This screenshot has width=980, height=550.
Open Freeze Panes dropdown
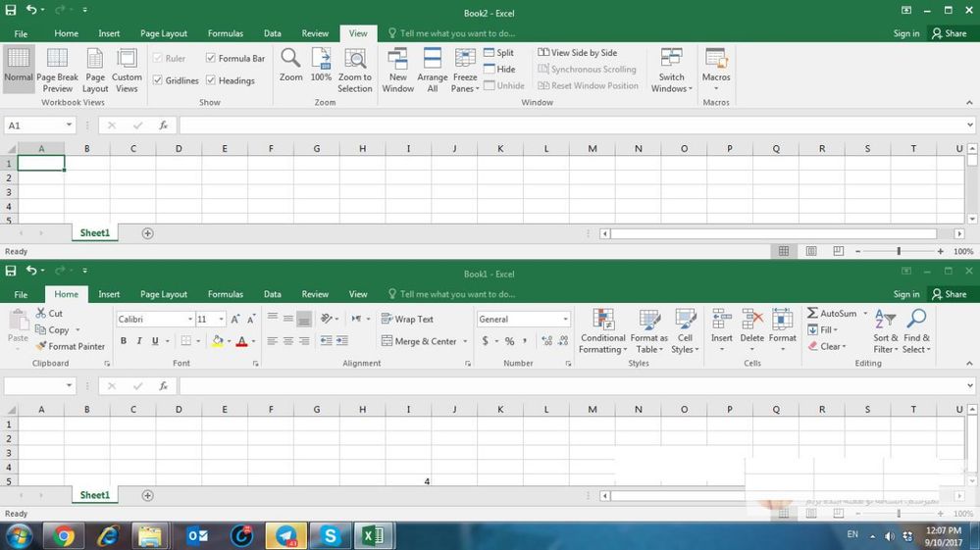[465, 71]
